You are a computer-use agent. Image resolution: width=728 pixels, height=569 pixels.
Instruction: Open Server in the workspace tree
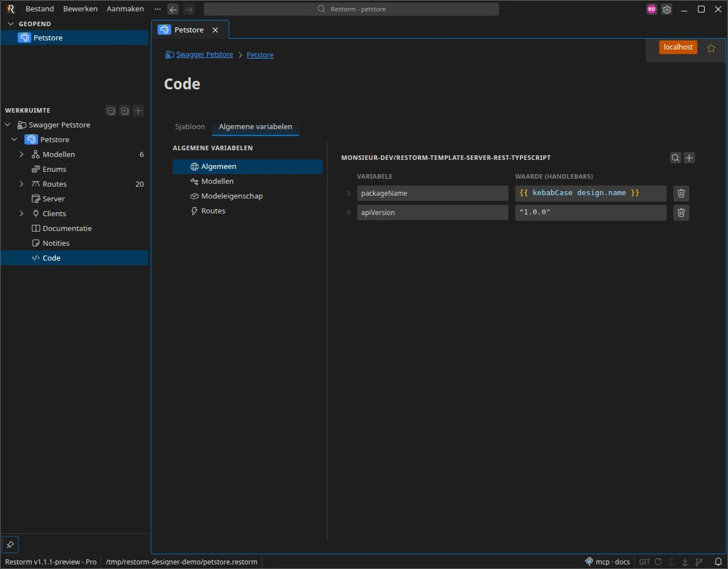click(75, 199)
